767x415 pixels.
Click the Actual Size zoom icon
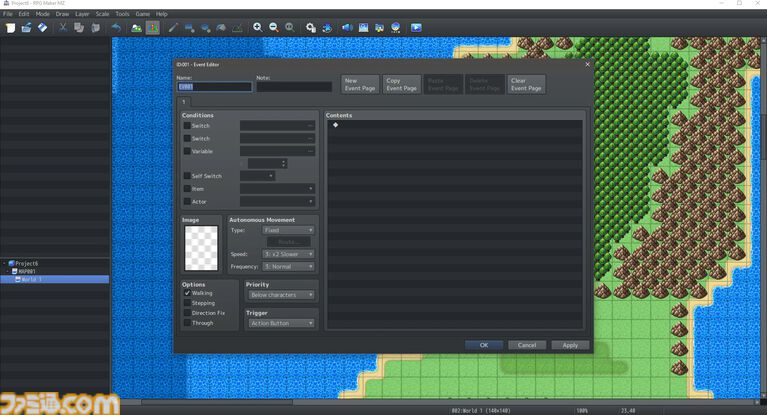(x=290, y=28)
